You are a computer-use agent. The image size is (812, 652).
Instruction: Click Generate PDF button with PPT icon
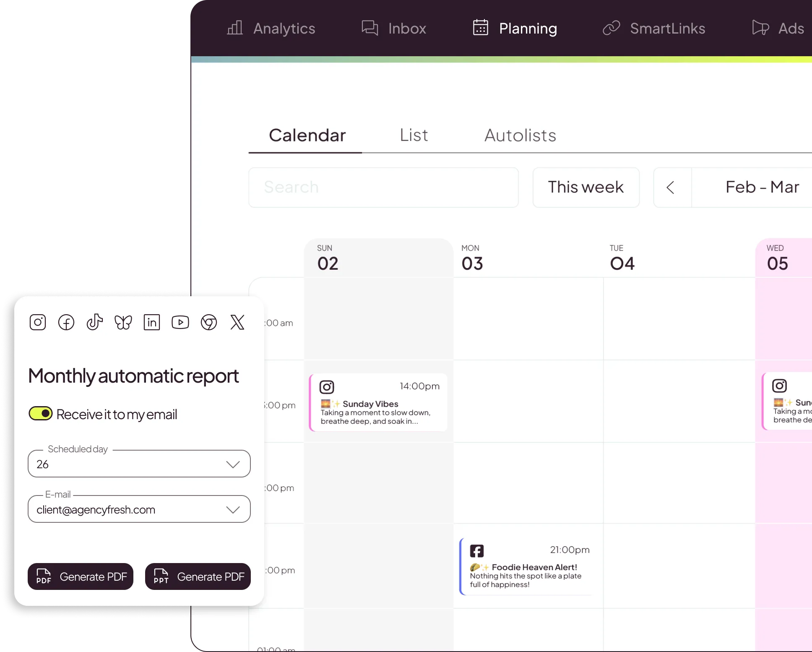coord(198,576)
